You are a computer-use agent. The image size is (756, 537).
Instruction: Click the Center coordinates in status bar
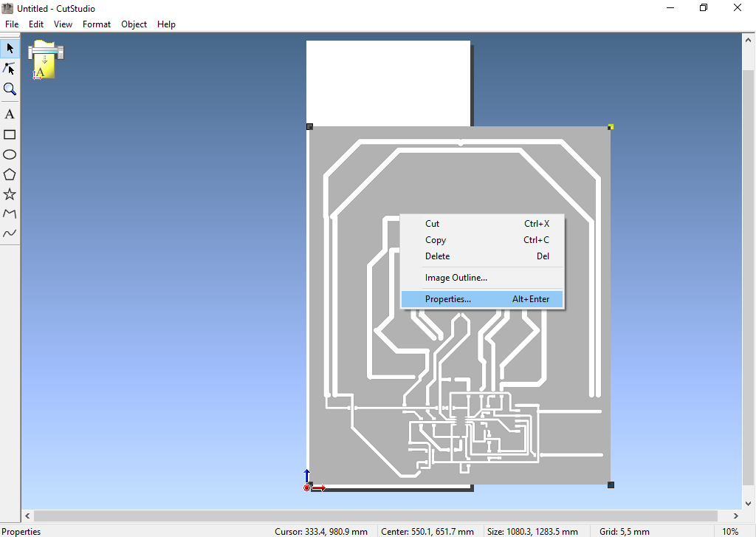427,531
